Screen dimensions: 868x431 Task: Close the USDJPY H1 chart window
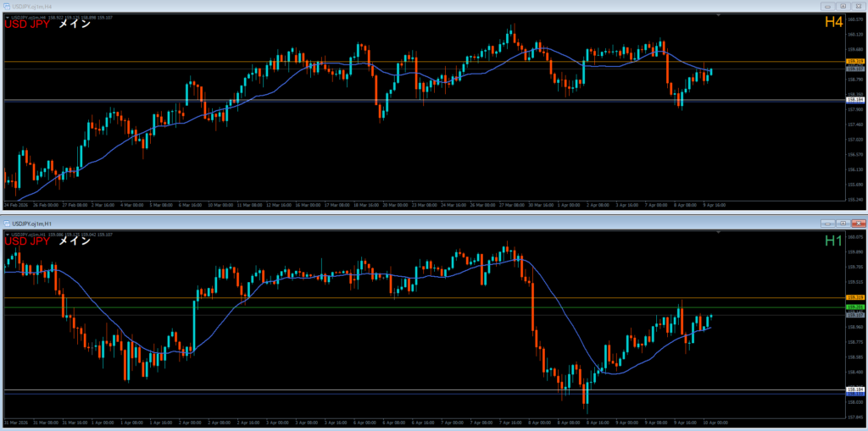point(858,224)
